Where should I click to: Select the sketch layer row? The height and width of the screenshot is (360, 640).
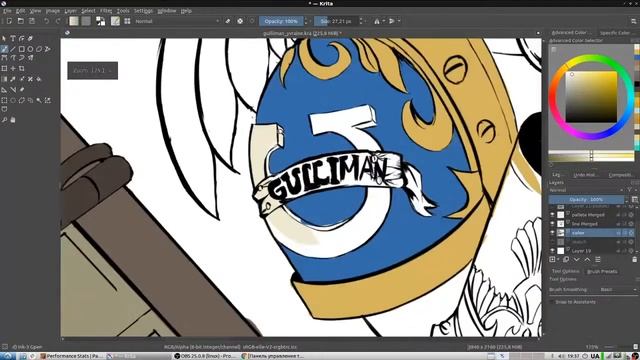coord(591,242)
